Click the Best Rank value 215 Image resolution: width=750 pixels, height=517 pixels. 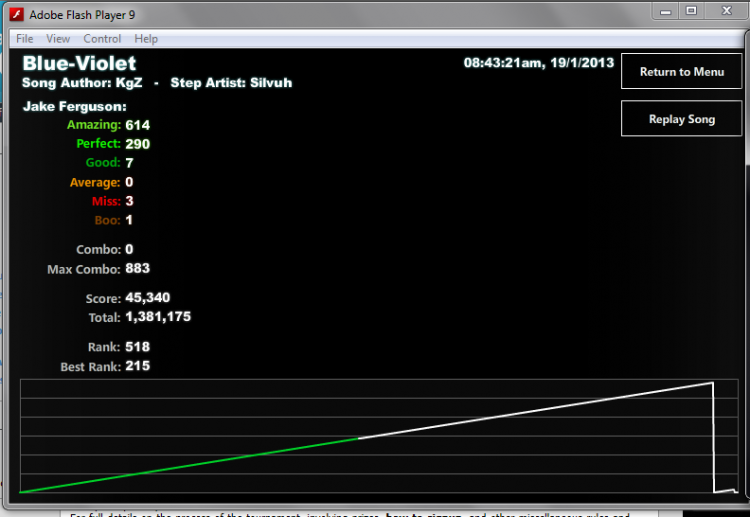(137, 366)
